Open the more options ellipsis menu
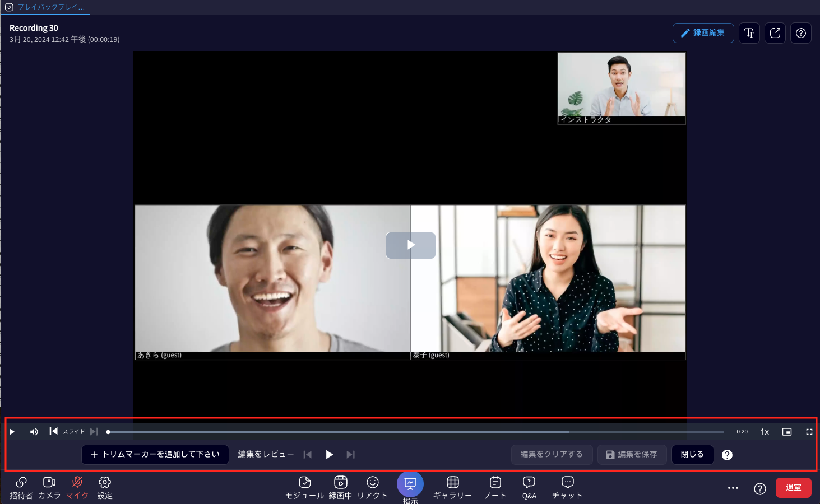The image size is (820, 504). click(x=733, y=488)
